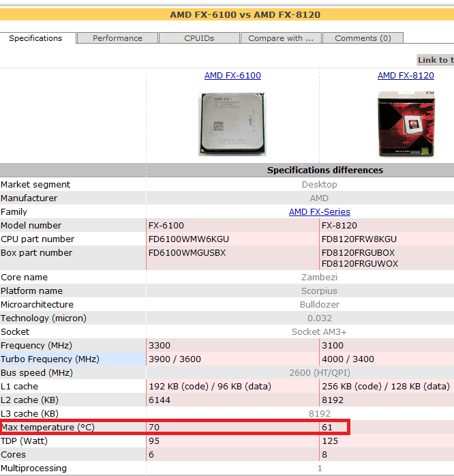
Task: Click the 95 TDP value
Action: click(x=154, y=441)
